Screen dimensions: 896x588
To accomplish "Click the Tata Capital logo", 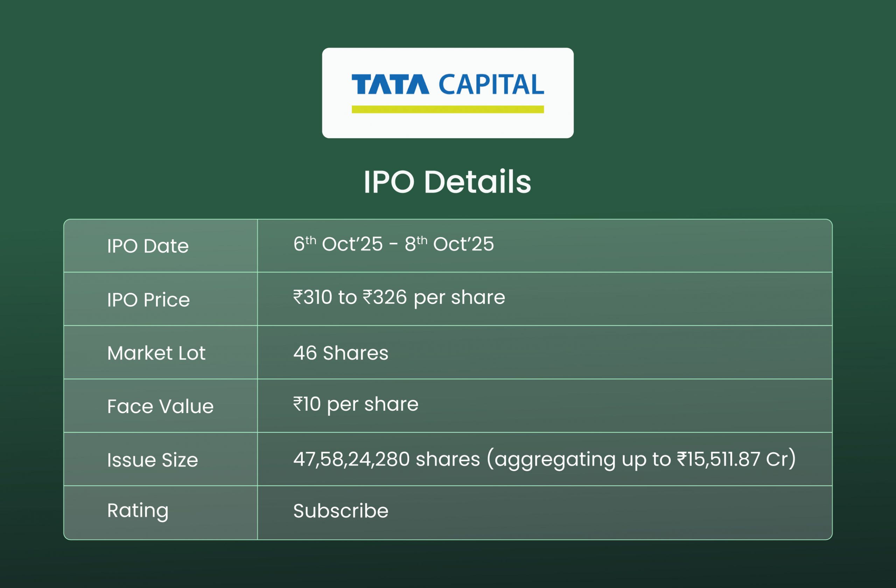I will 448,93.
